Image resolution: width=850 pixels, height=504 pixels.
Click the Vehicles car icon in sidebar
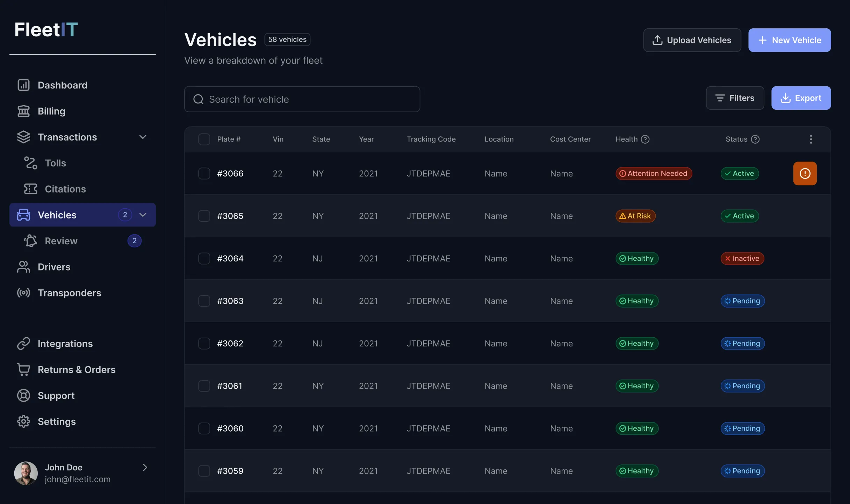(23, 215)
